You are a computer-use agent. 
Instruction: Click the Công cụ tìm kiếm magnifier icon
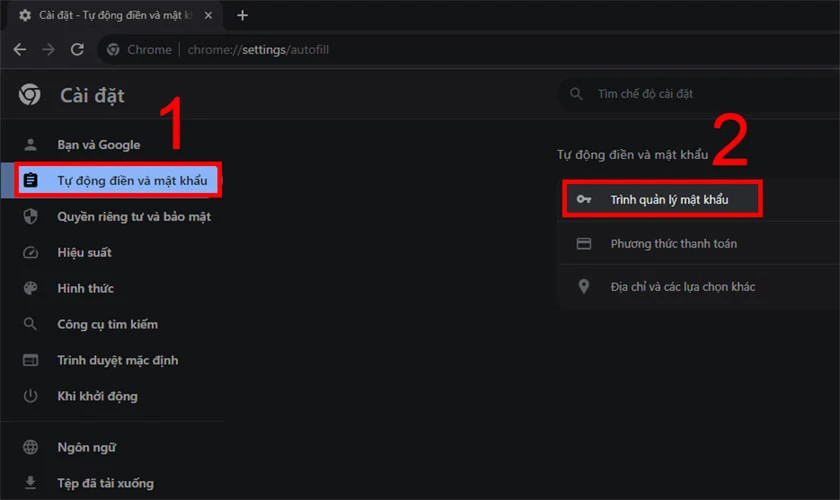click(x=30, y=325)
